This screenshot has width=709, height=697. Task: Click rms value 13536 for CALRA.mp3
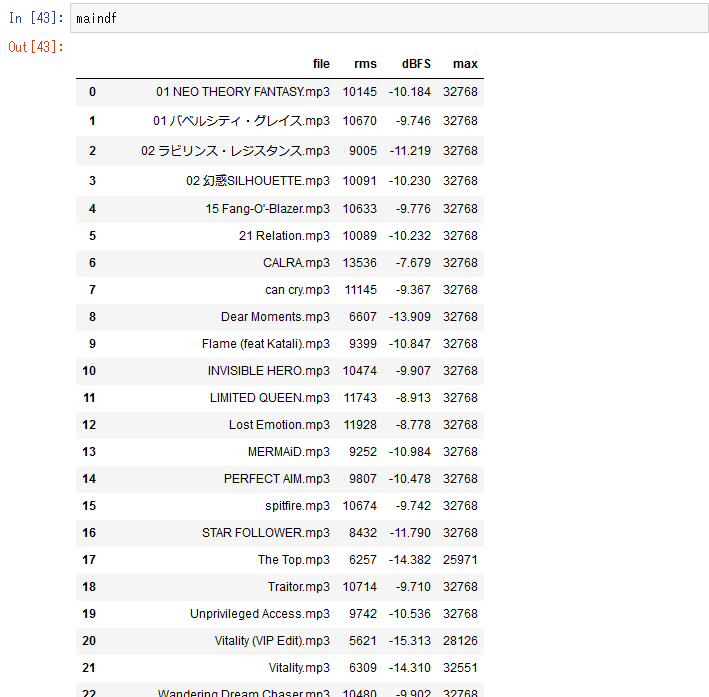tap(359, 263)
